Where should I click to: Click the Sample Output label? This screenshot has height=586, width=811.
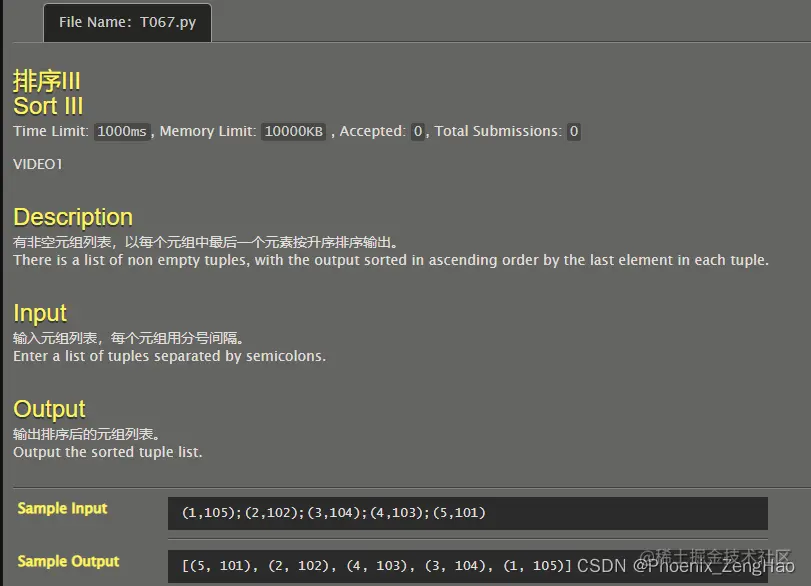tap(68, 561)
